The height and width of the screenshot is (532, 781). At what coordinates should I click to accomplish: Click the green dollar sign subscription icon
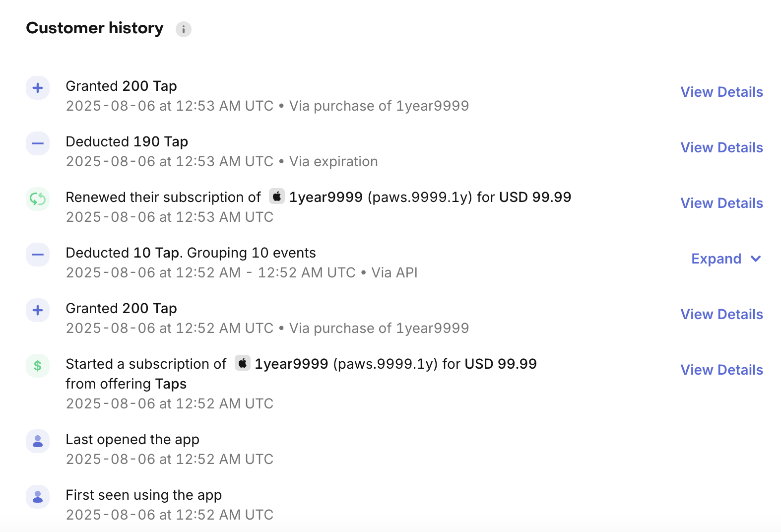point(38,366)
